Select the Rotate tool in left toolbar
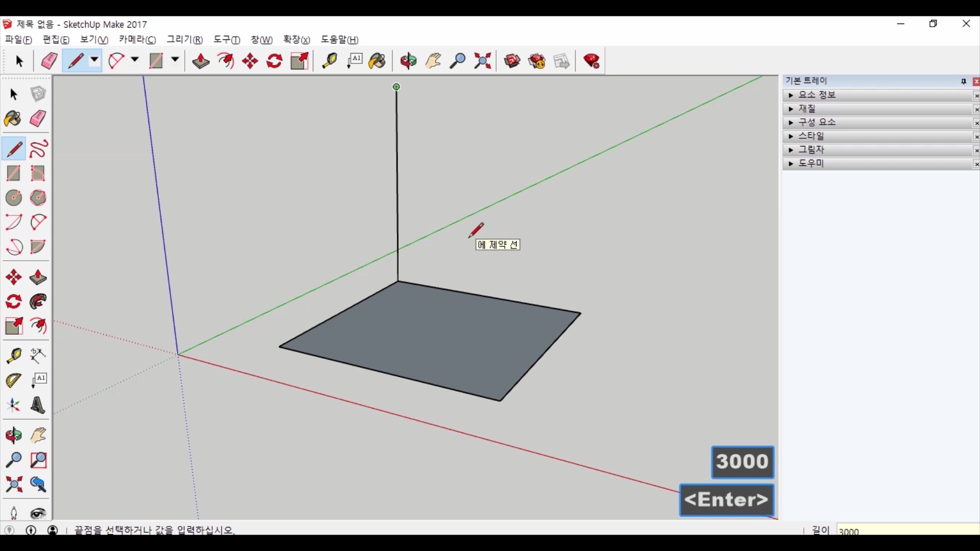This screenshot has height=551, width=980. coord(14,302)
